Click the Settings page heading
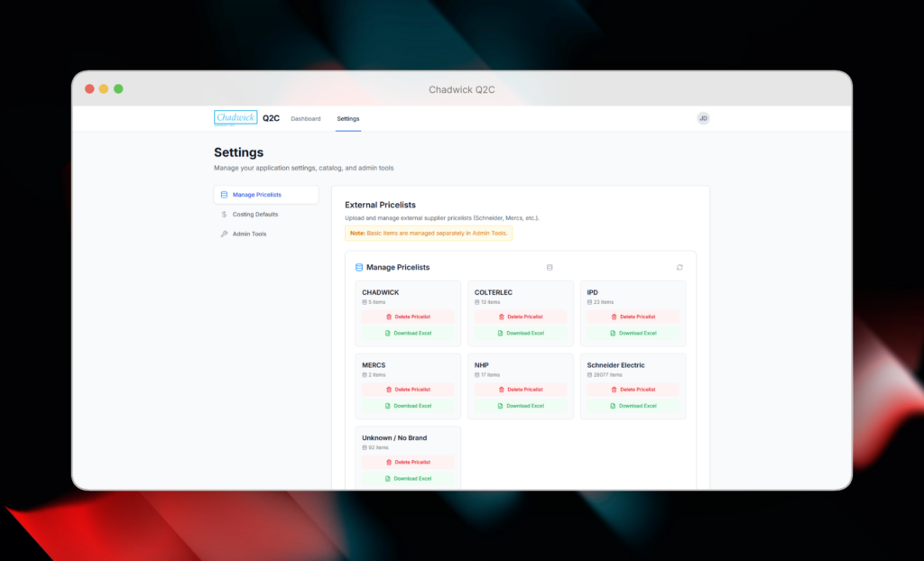 (x=238, y=152)
